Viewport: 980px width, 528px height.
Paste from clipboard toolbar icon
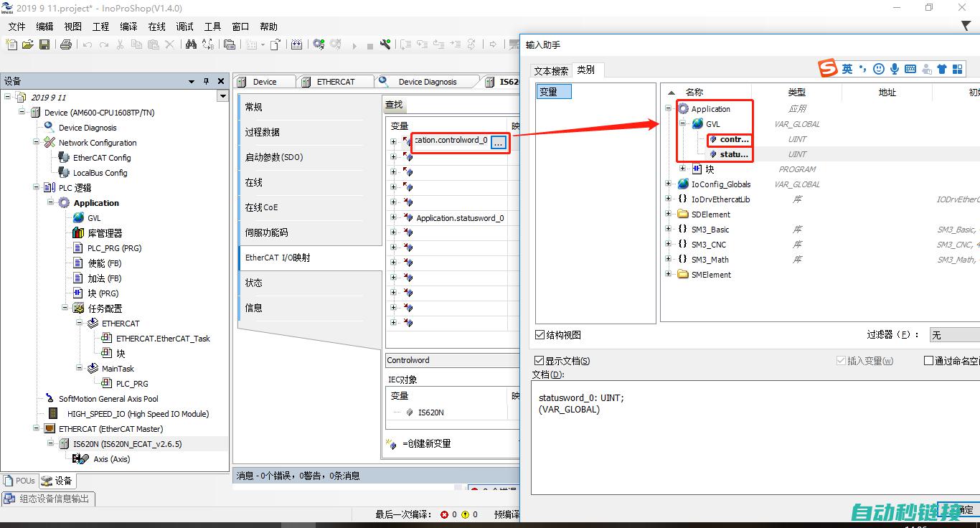point(153,44)
